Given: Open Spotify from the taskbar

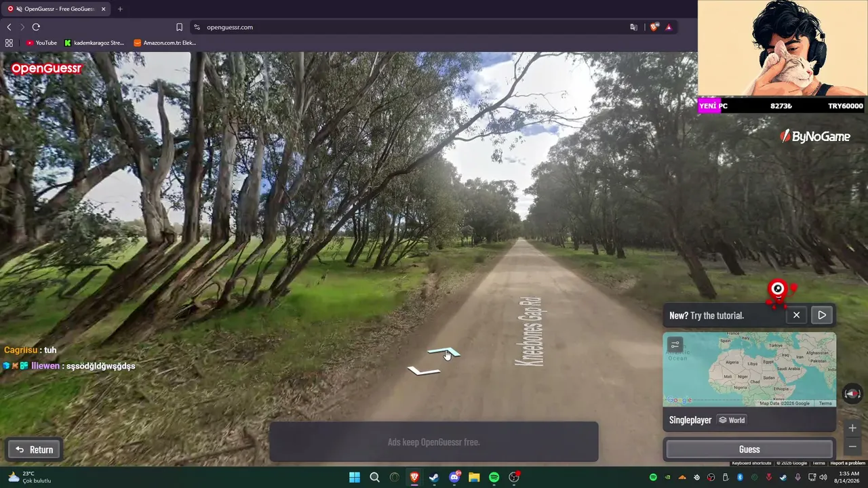Looking at the screenshot, I should pyautogui.click(x=494, y=477).
